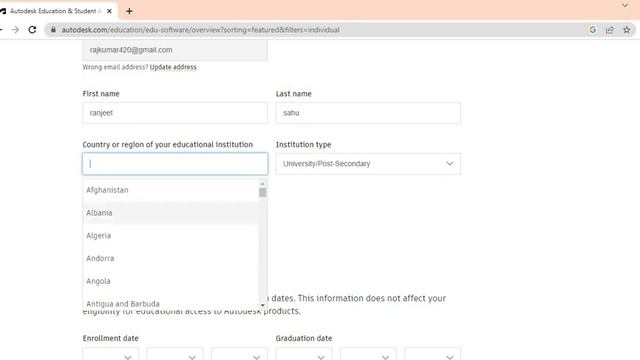View site info via lock icon
Image resolution: width=640 pixels, height=360 pixels.
53,30
